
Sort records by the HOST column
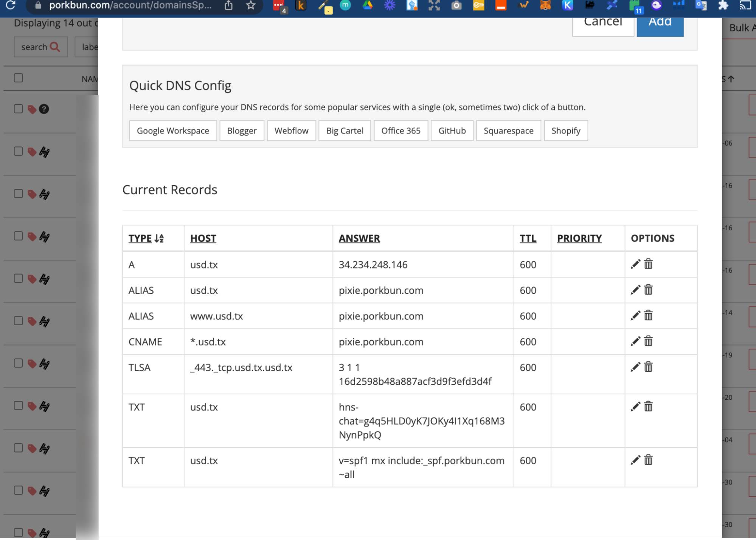point(203,238)
